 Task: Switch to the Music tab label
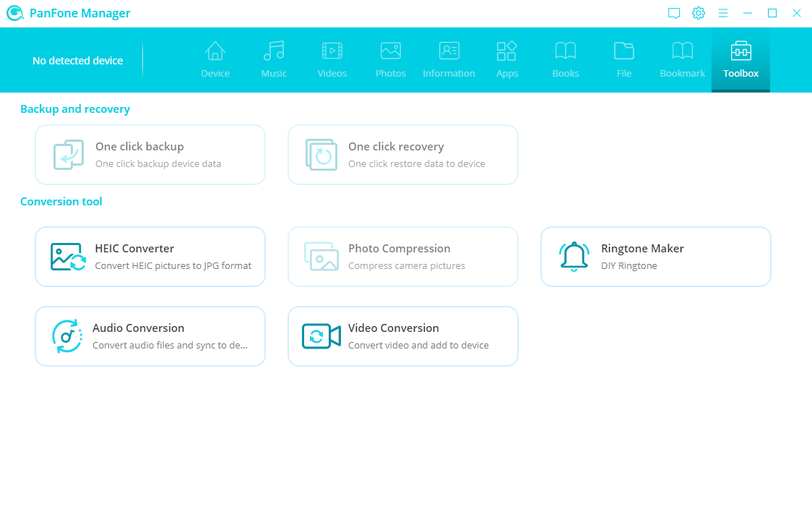(x=274, y=74)
